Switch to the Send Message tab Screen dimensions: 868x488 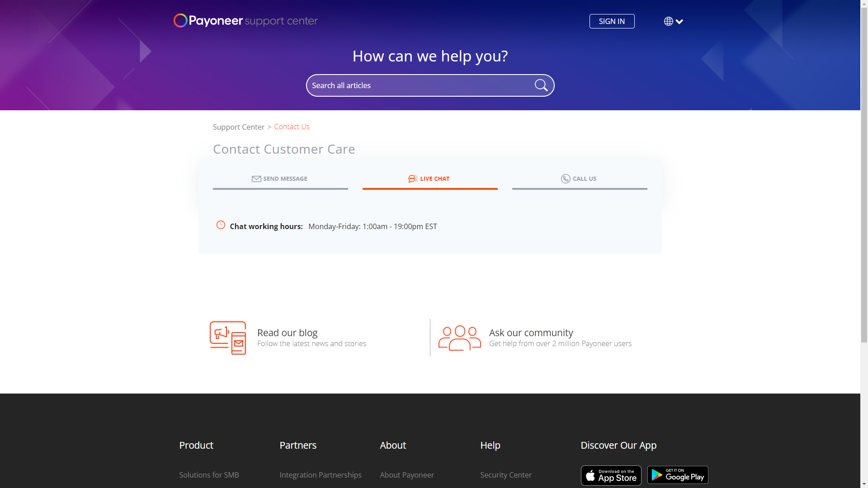tap(280, 179)
